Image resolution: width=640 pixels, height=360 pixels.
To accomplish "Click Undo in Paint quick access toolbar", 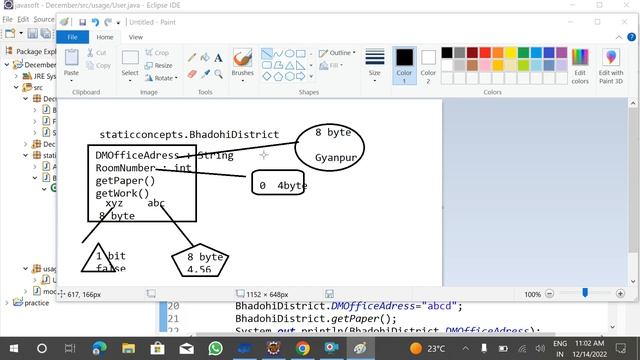I will pos(95,22).
